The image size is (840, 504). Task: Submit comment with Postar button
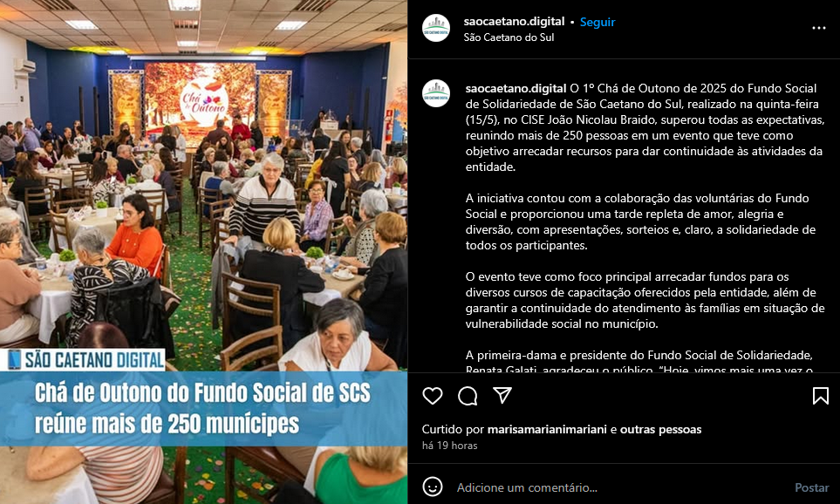811,487
